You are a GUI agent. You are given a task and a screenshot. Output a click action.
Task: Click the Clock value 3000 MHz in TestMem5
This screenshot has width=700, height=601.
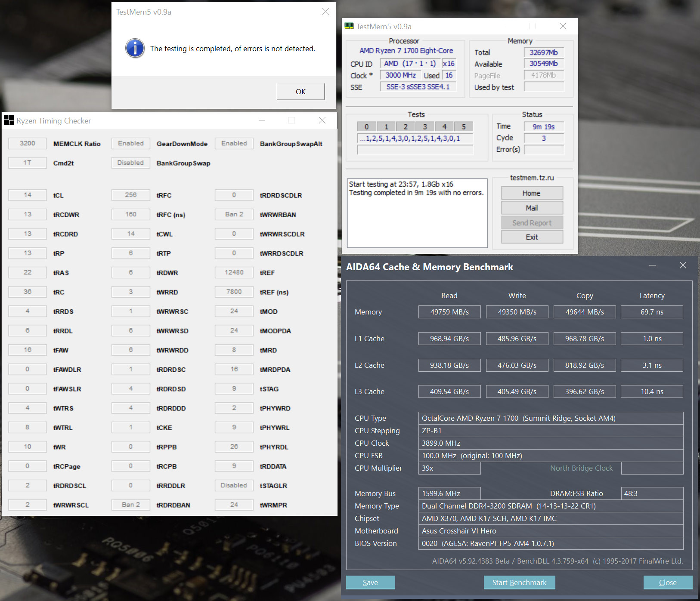coord(400,75)
